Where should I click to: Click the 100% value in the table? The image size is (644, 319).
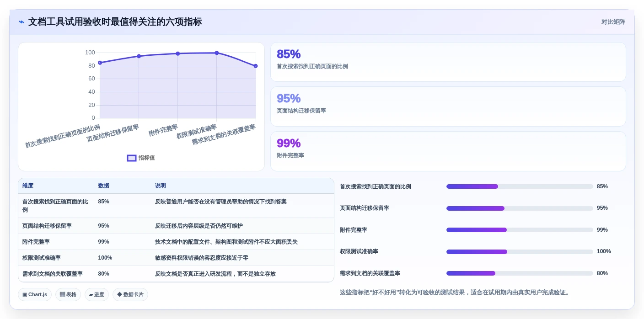105,258
